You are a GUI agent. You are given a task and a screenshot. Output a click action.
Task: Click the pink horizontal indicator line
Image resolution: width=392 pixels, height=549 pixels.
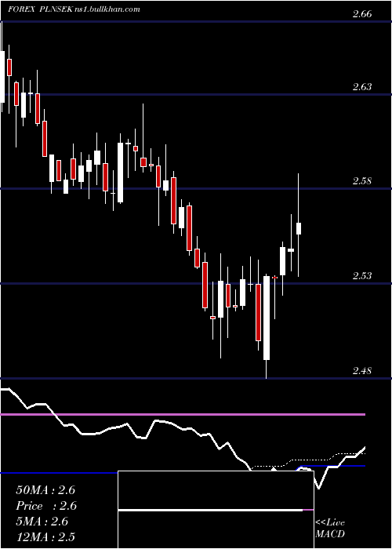pyautogui.click(x=183, y=414)
